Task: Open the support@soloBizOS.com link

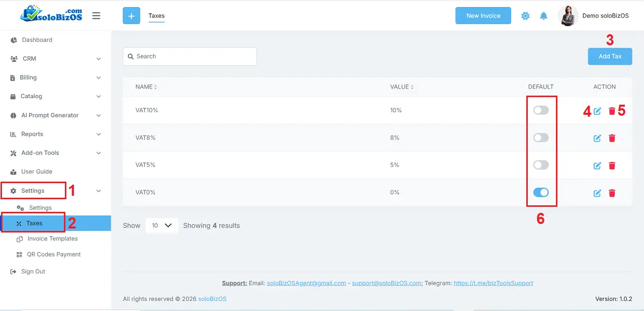Action: [x=386, y=283]
